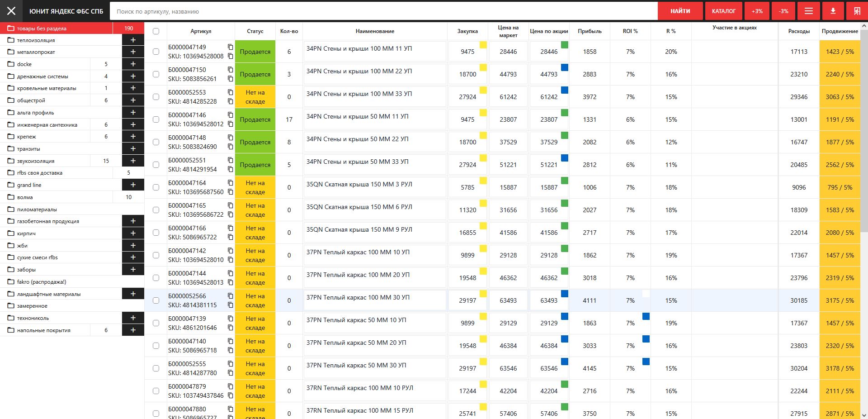868x419 pixels.
Task: Copy SKU 5086965718 with copy icon
Action: click(230, 350)
